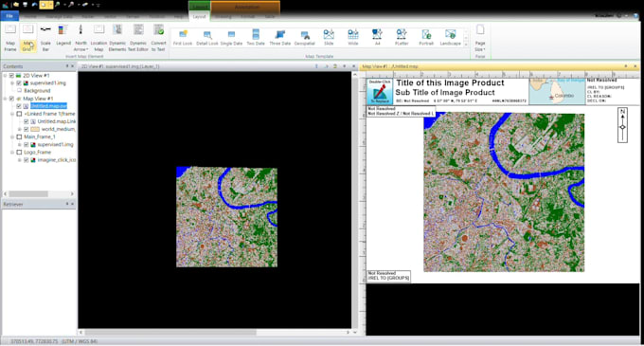Collapse the Main_Frame_1 tree node
Viewport: 644px width, 346px height.
click(12, 137)
